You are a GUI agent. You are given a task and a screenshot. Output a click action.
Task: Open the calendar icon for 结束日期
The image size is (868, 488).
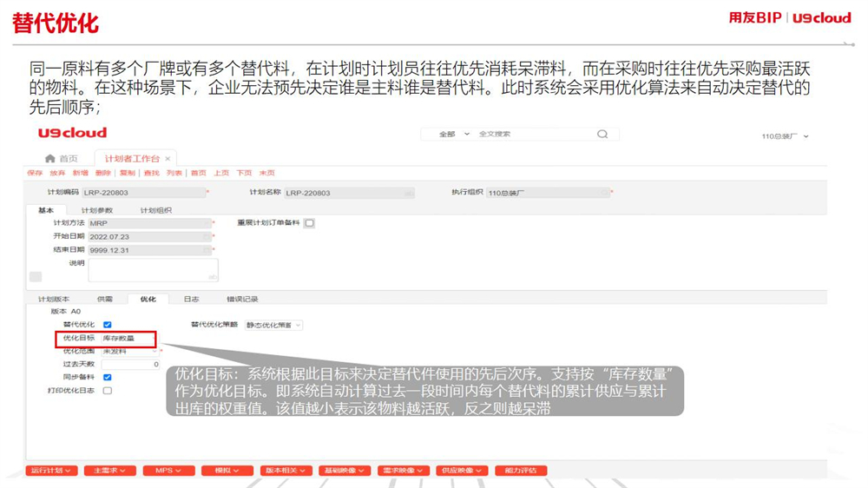(x=207, y=250)
